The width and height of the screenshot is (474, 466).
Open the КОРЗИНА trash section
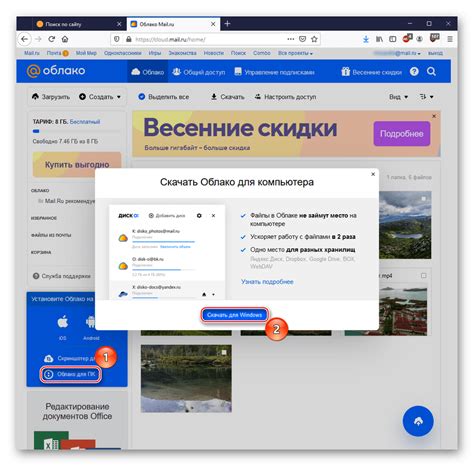click(x=41, y=252)
